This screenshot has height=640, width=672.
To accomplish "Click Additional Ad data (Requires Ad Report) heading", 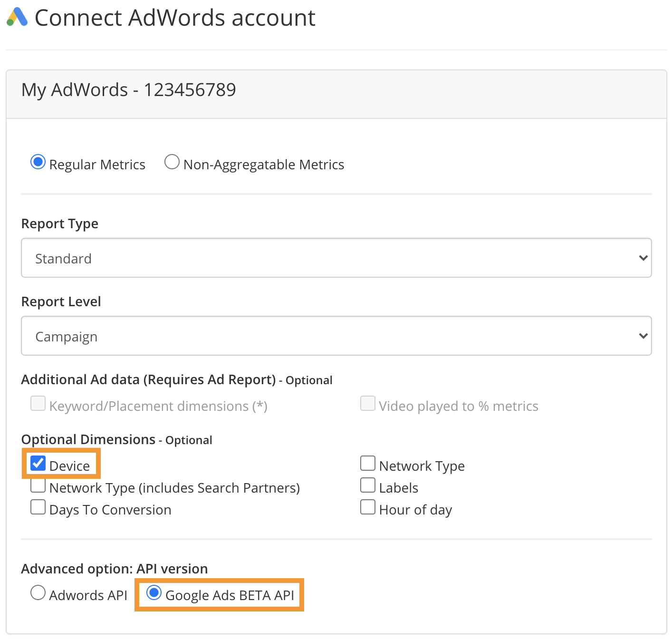I will [x=149, y=379].
